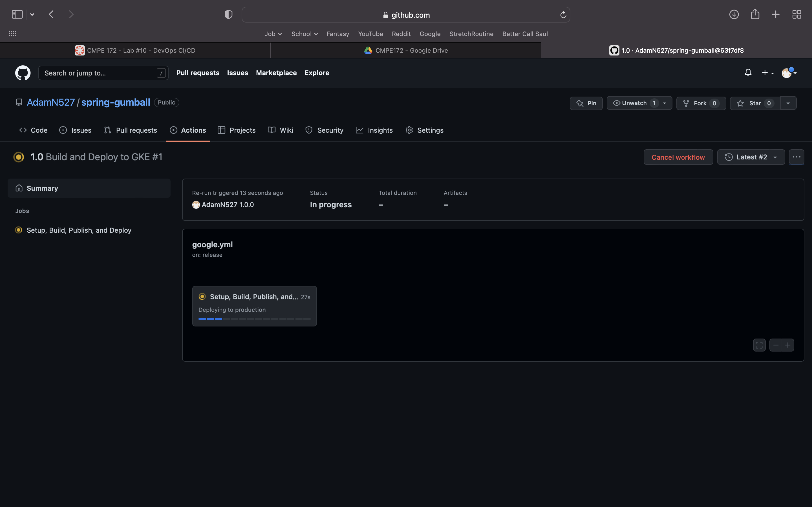Zoom out on workflow graph
The height and width of the screenshot is (507, 812).
(776, 345)
